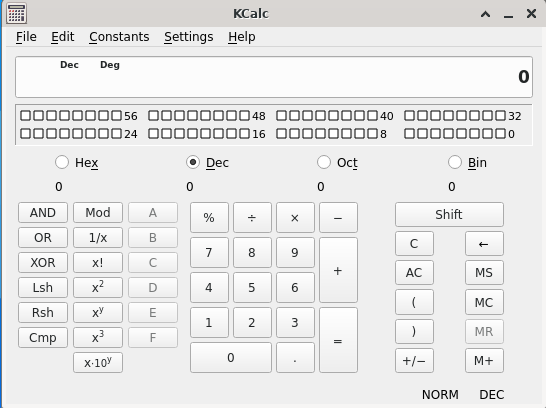
Task: Click the plus + button
Action: (x=338, y=270)
